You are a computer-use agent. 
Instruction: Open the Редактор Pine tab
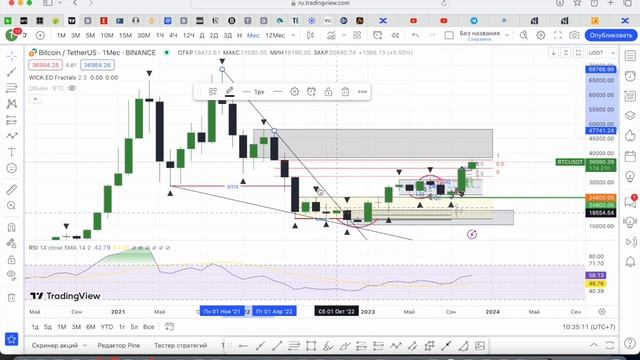click(119, 345)
